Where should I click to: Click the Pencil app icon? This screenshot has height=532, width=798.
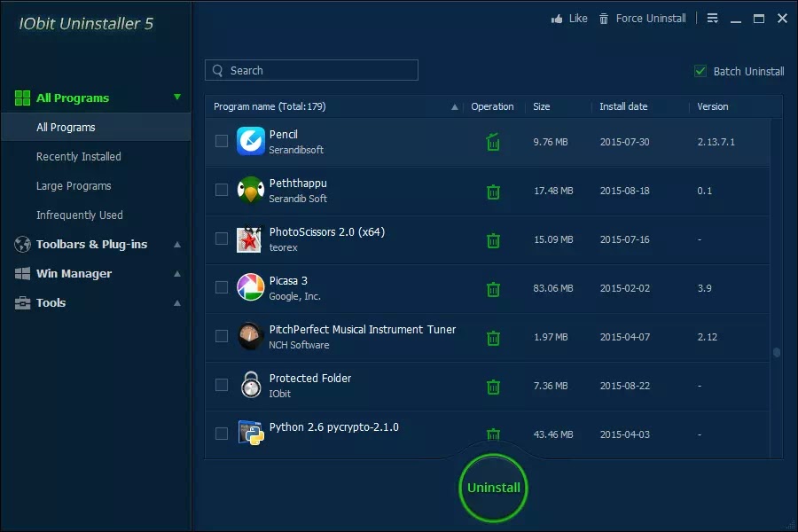tap(250, 141)
